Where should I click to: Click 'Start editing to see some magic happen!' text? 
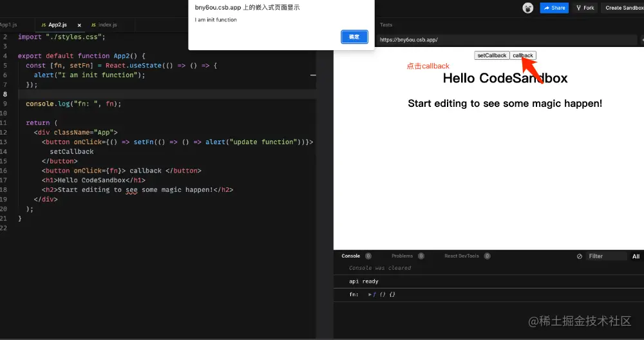[505, 104]
